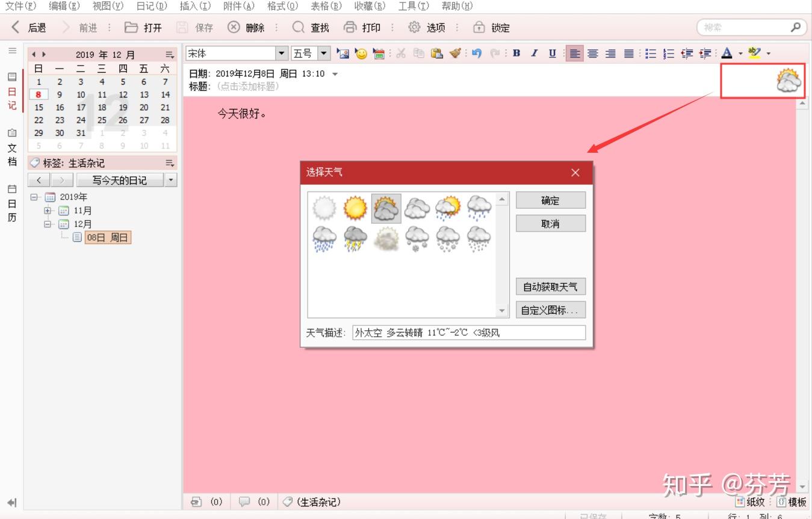
Task: Click the 自动获取天气 button
Action: [550, 286]
